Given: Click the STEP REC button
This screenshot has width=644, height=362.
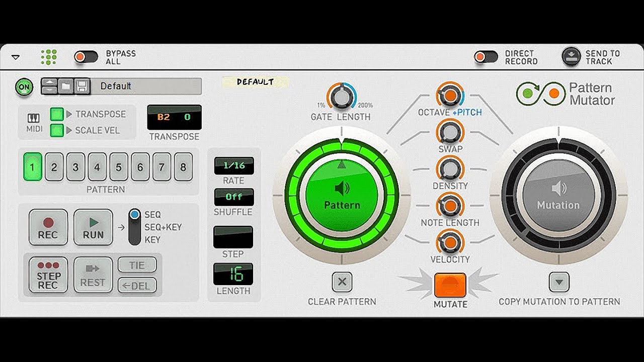Looking at the screenshot, I should 48,276.
